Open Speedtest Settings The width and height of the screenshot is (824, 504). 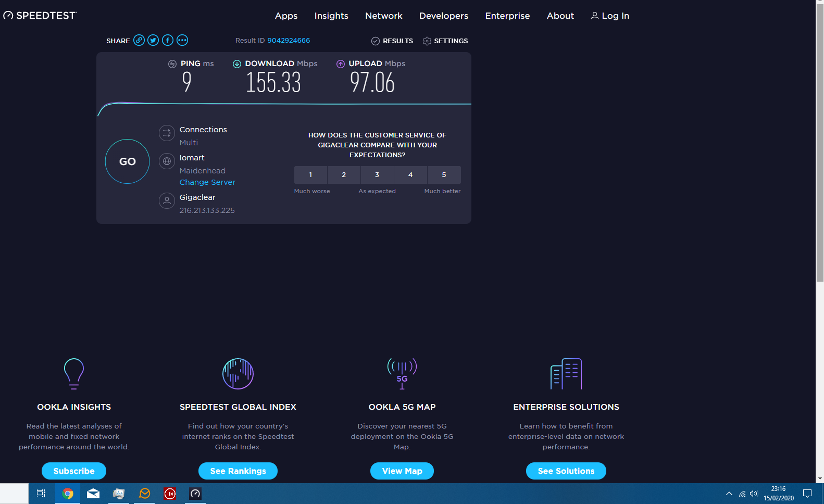(445, 41)
